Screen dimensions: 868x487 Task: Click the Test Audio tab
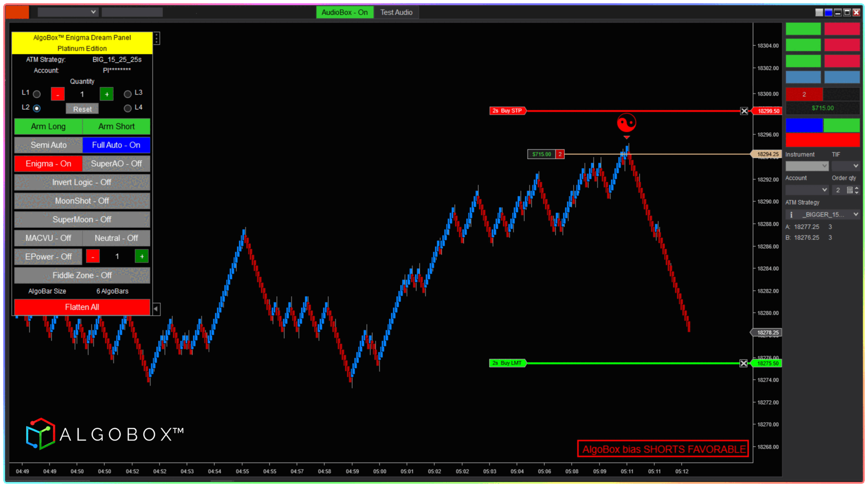click(396, 12)
